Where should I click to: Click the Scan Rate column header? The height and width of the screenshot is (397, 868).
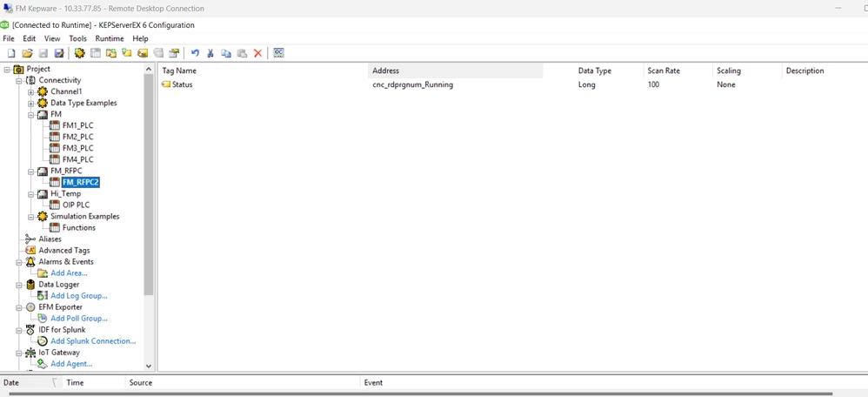click(678, 71)
